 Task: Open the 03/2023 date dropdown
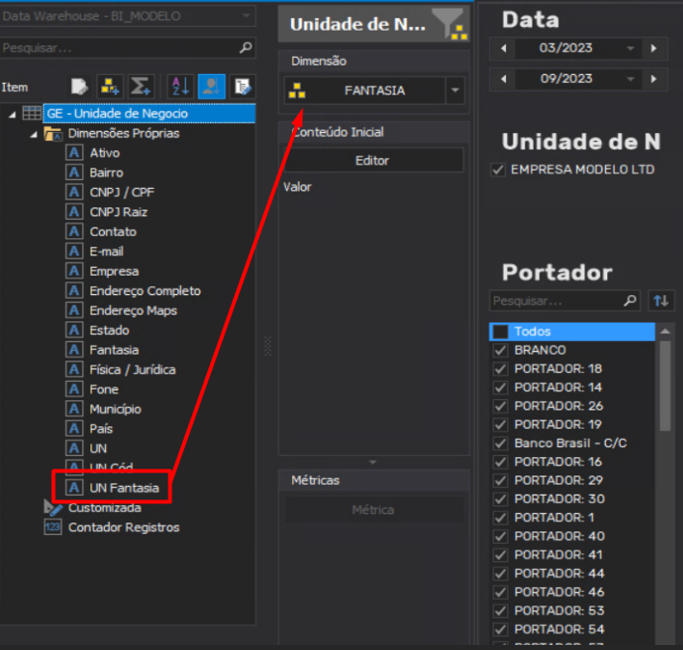pyautogui.click(x=630, y=48)
